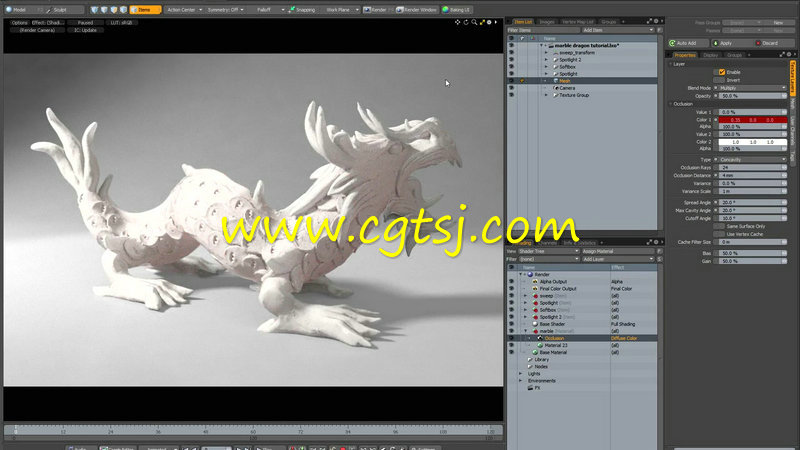Click the Options button in preview
Viewport: 800px width, 450px height.
pyautogui.click(x=19, y=23)
